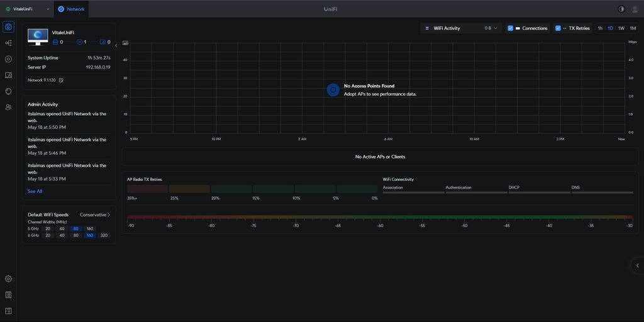Open the Settings gear icon in sidebar
The image size is (644, 322).
(x=8, y=279)
